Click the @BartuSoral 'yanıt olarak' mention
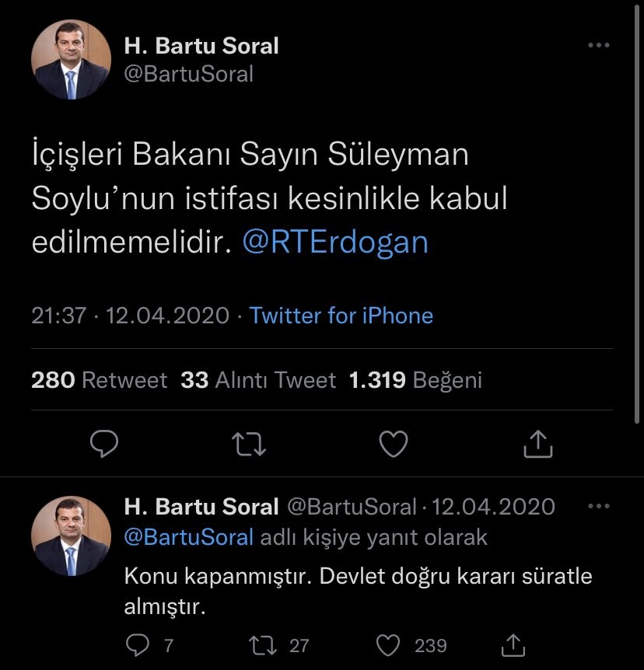 (189, 537)
